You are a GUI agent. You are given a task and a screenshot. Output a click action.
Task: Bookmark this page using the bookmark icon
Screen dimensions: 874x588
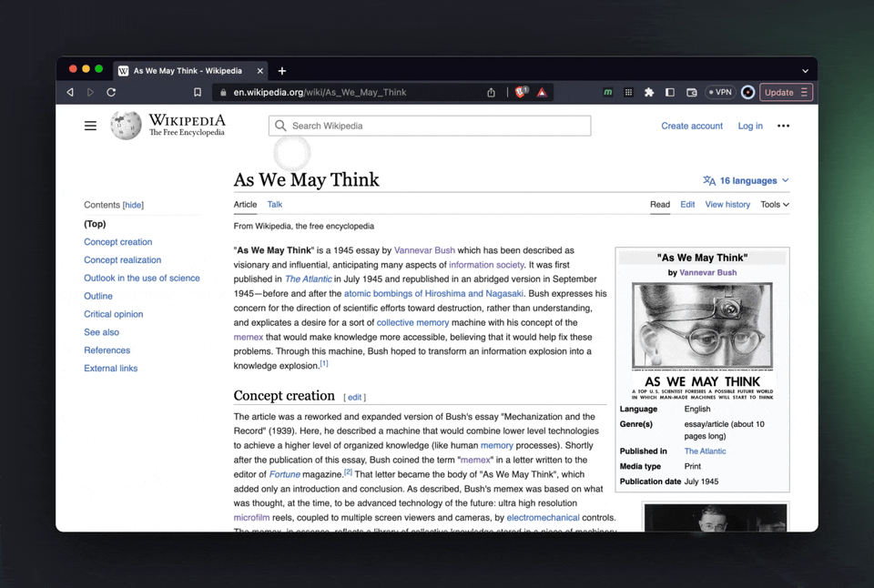point(198,92)
